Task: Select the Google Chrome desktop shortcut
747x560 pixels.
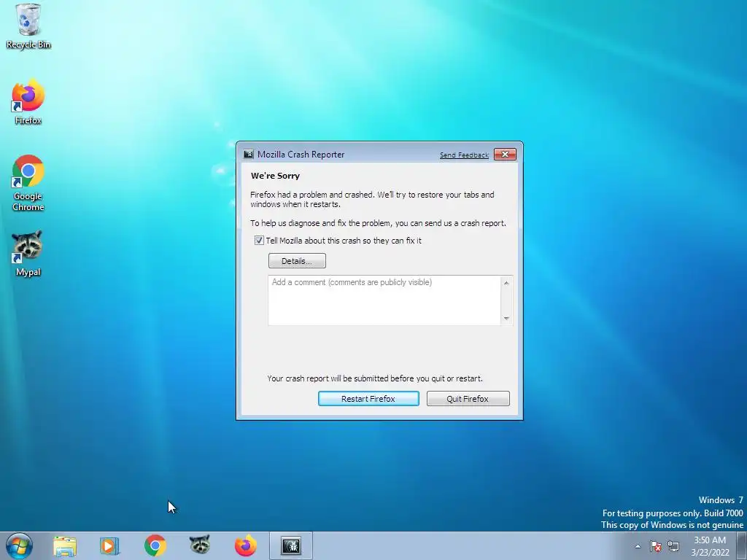Action: pyautogui.click(x=28, y=183)
